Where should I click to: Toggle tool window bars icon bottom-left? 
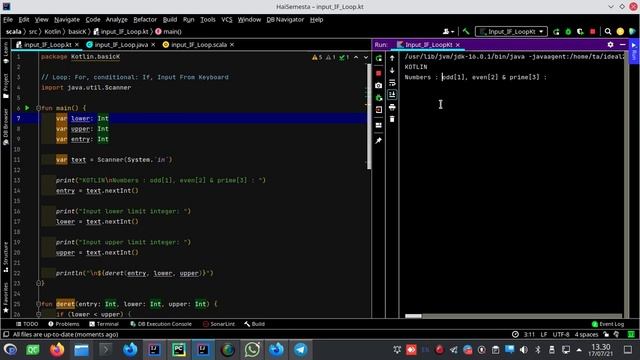pos(6,334)
